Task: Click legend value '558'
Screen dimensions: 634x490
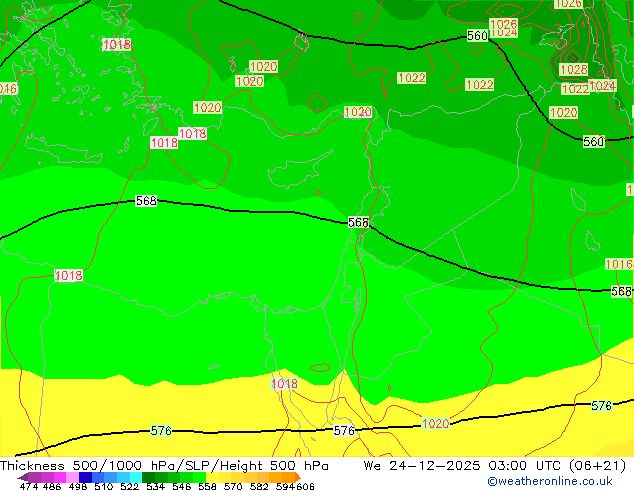Action: tap(207, 486)
